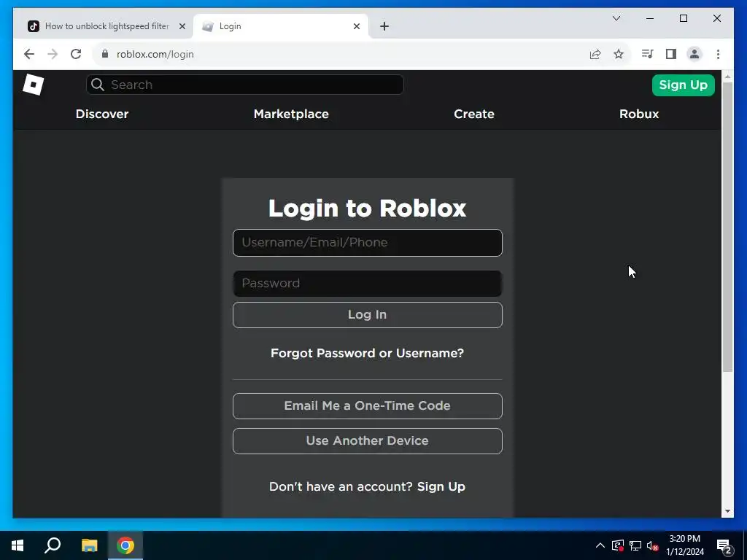Reload the Roblox login page
This screenshot has height=560, width=747.
point(76,54)
